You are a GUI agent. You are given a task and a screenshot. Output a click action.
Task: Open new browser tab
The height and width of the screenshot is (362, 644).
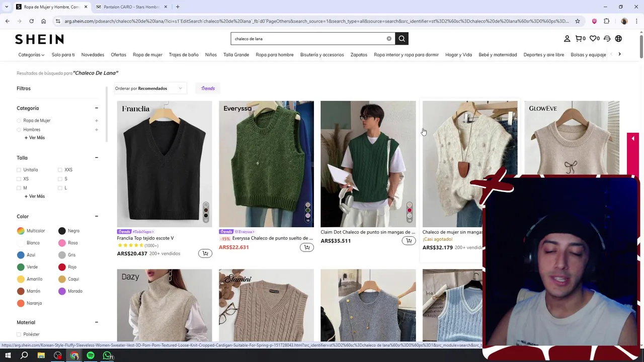(178, 7)
